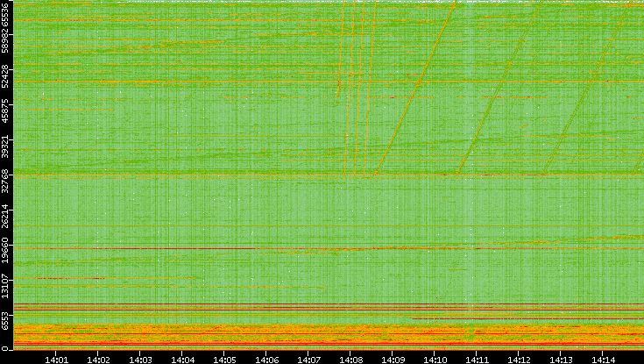
Task: Click the 14:11 time axis label
Action: click(x=477, y=360)
